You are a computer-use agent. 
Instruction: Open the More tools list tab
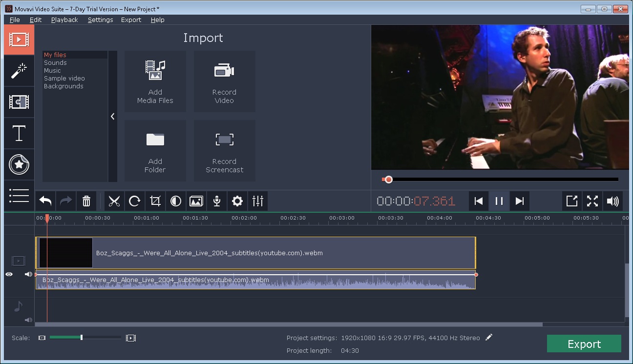tap(19, 195)
